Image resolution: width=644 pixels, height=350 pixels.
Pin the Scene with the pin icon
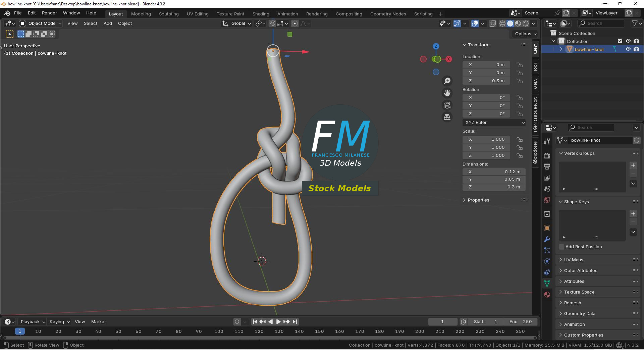(x=557, y=13)
